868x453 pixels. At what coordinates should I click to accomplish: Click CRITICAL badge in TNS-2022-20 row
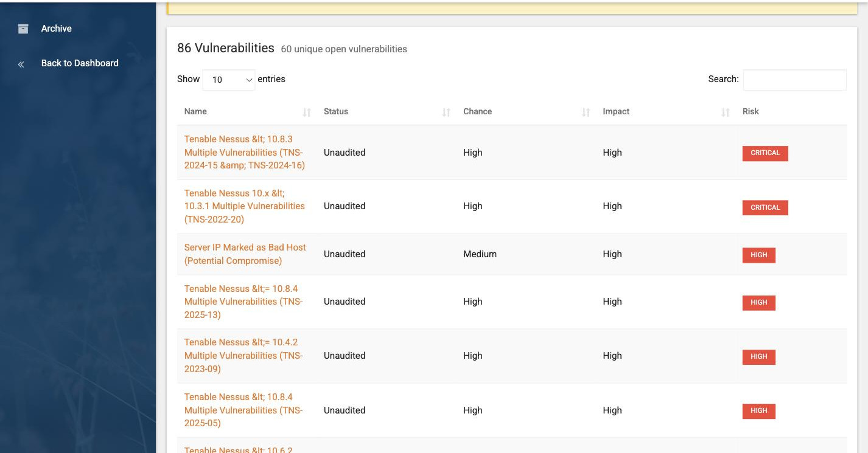765,207
